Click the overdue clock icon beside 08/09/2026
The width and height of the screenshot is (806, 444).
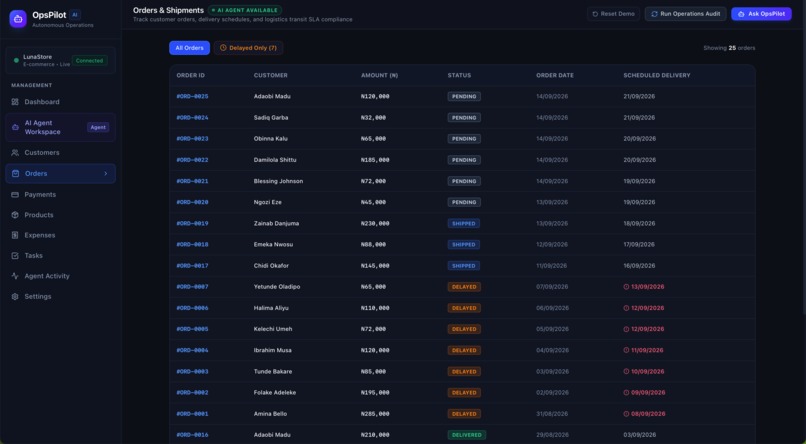[x=626, y=414]
